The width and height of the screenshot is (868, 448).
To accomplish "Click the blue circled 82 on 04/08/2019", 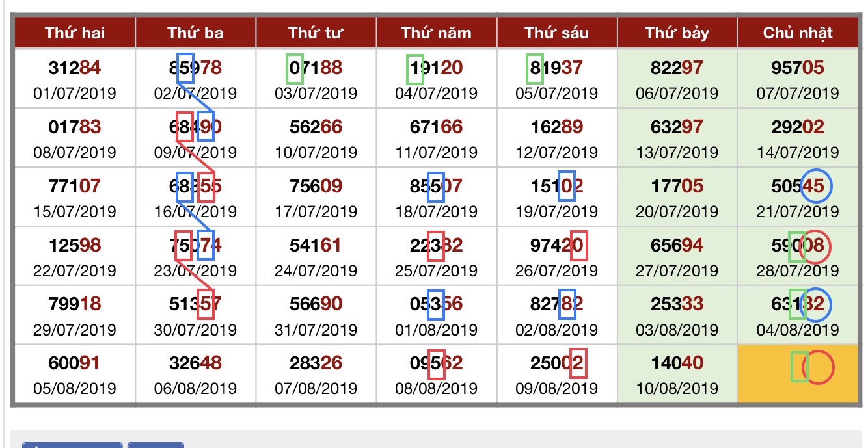I will click(x=817, y=304).
